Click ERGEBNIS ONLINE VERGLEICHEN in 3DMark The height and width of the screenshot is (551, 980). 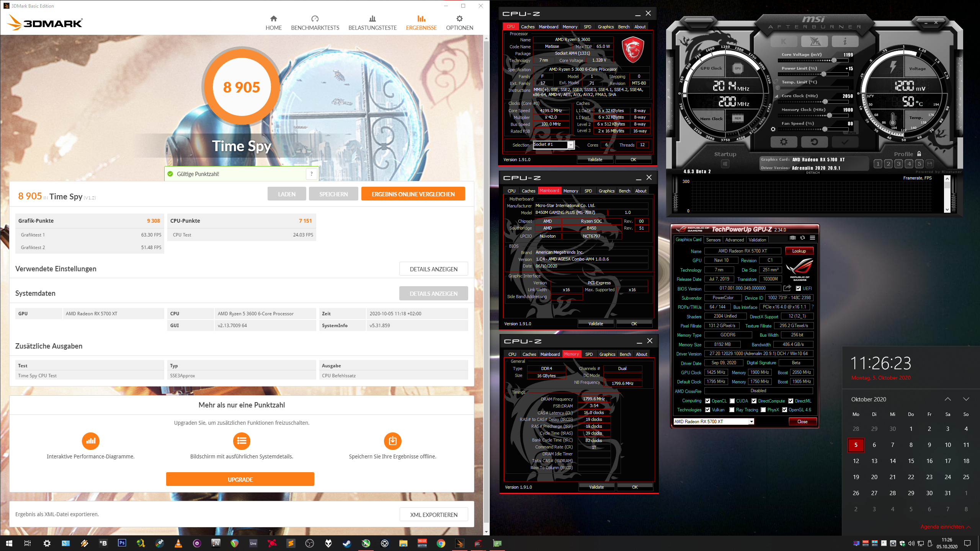pyautogui.click(x=413, y=194)
